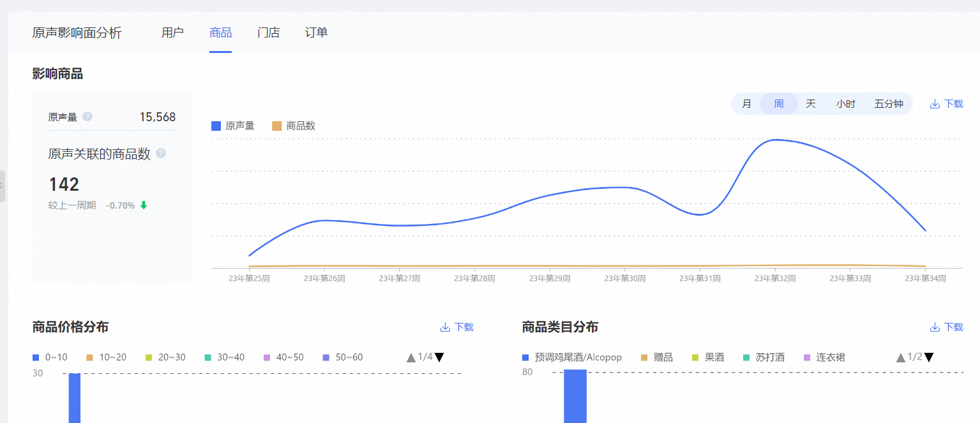
Task: Toggle the 20~30 price legend item
Action: [x=165, y=357]
